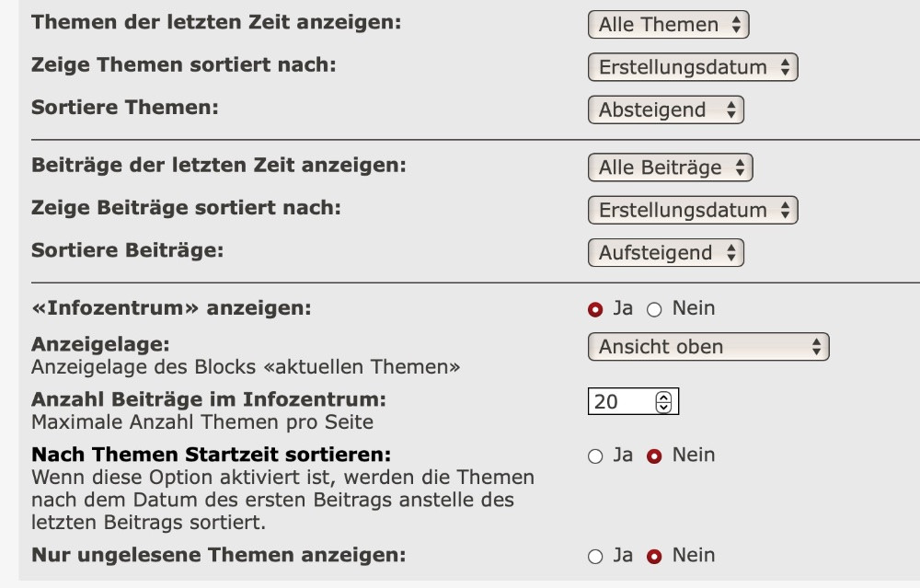920x588 pixels.
Task: Choose 'Nein' for Nach Themen Startzeit sortieren
Action: click(x=654, y=456)
